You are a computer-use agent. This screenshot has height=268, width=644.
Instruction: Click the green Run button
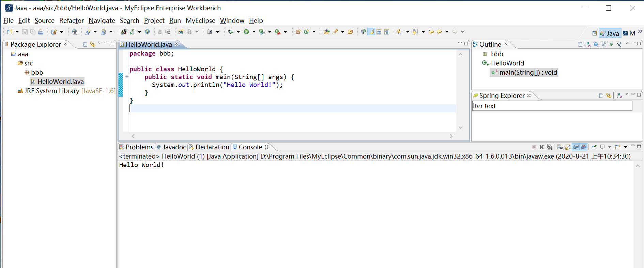(246, 32)
